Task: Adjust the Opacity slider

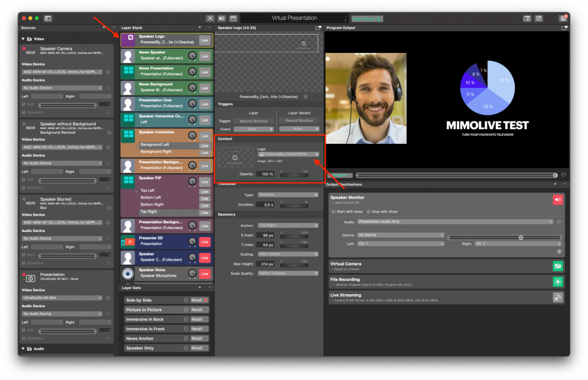Action: 295,175
